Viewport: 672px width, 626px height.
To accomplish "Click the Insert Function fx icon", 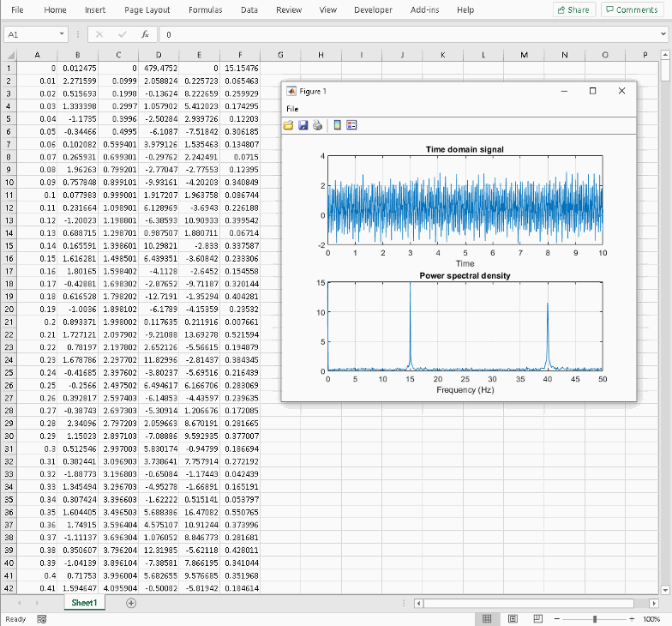I will [x=146, y=34].
